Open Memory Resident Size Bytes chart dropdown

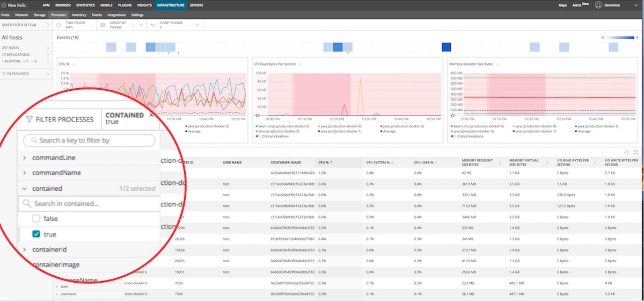[497, 64]
